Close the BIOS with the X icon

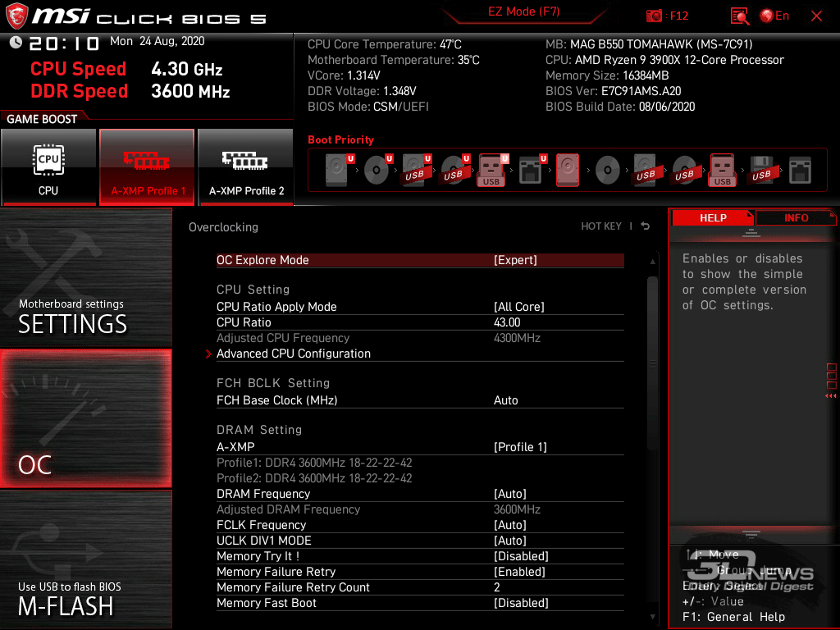tap(816, 16)
